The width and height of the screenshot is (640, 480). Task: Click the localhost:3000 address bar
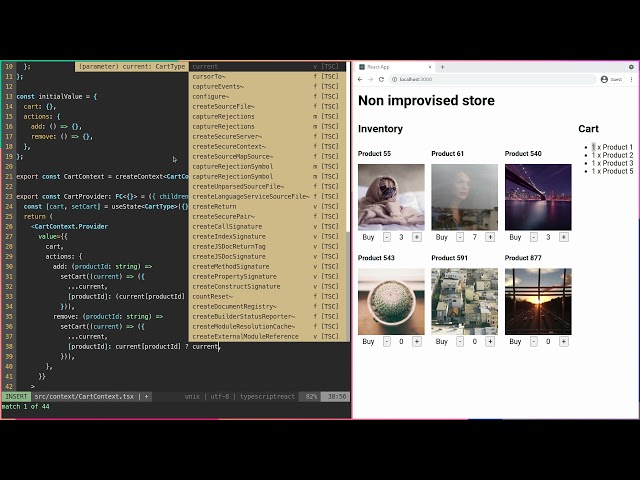[x=492, y=79]
